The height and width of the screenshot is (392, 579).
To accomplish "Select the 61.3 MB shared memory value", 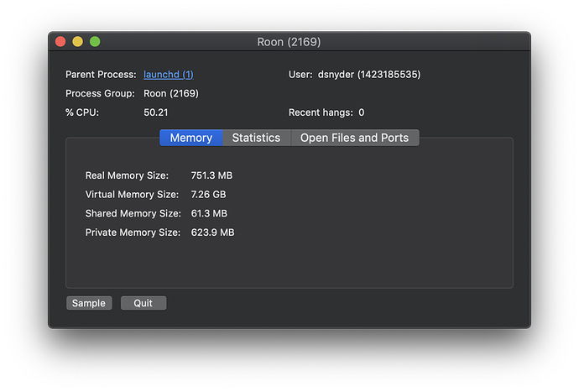I will 209,213.
